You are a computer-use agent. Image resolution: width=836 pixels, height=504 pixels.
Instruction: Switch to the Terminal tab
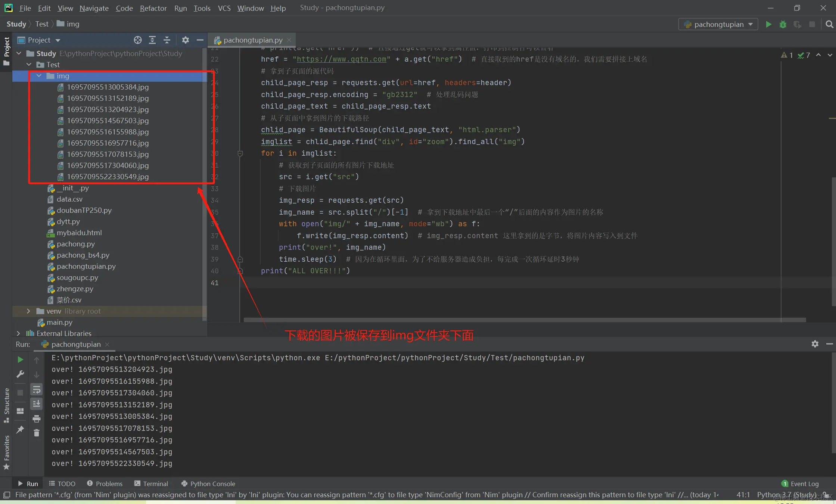pyautogui.click(x=151, y=484)
